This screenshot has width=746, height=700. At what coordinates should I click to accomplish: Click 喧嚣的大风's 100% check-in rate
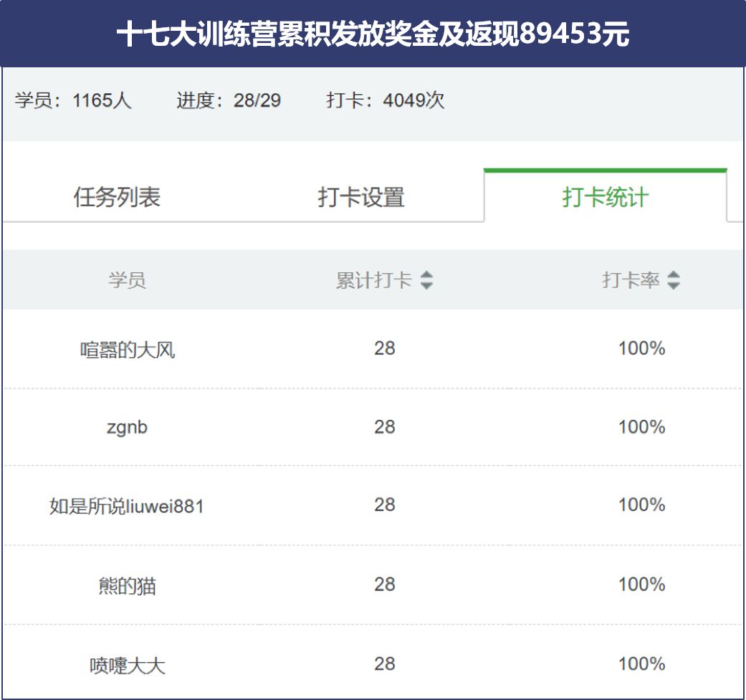(641, 348)
